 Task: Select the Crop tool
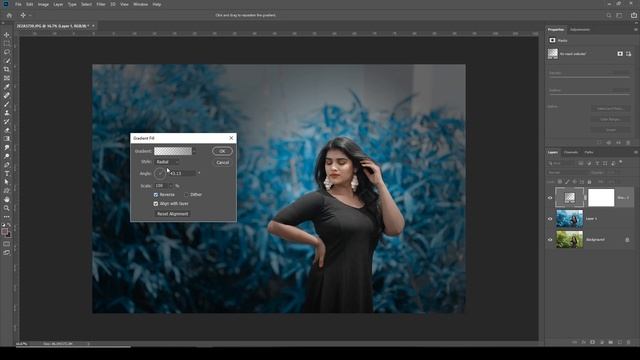(7, 69)
